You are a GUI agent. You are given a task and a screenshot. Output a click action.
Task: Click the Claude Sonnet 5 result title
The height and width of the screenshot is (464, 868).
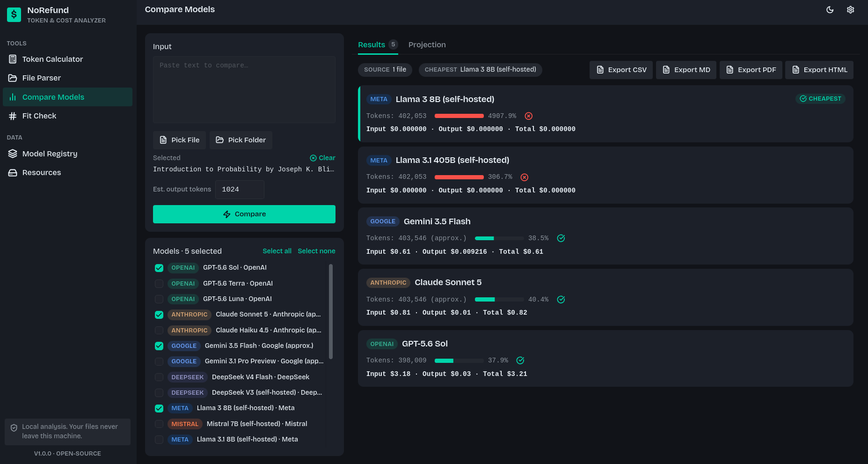(x=448, y=282)
